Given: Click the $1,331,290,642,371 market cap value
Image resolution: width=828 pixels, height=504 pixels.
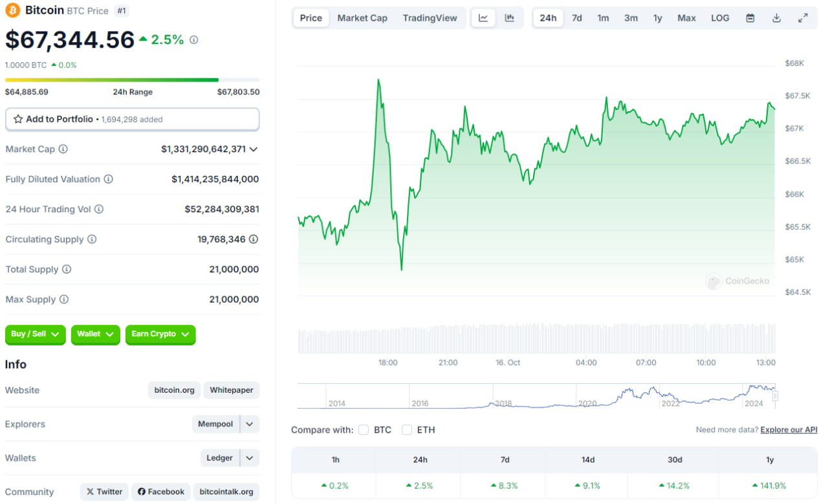Looking at the screenshot, I should tap(203, 149).
